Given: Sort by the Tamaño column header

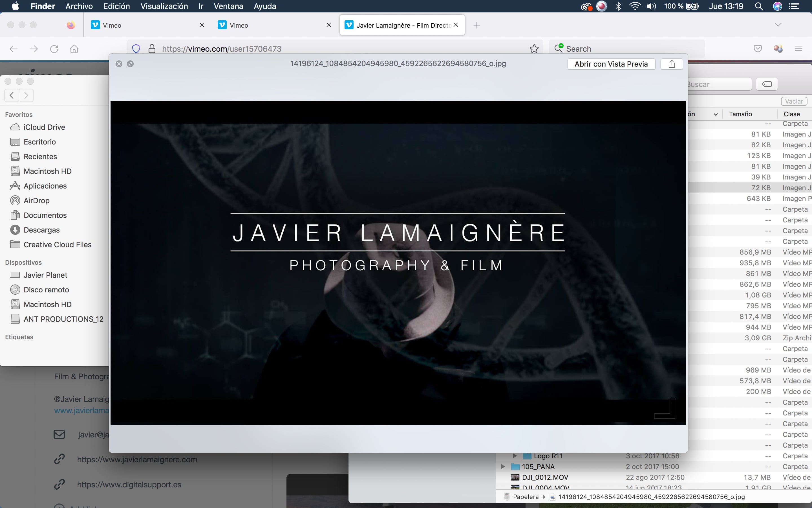Looking at the screenshot, I should [x=740, y=114].
